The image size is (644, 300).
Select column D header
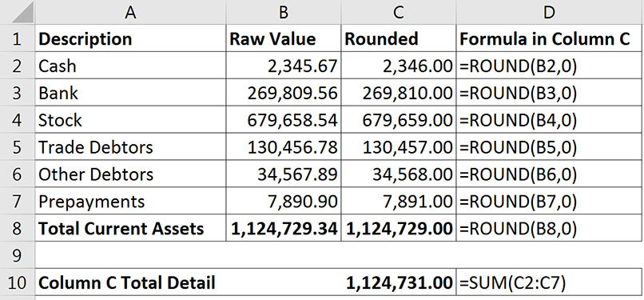pyautogui.click(x=550, y=12)
